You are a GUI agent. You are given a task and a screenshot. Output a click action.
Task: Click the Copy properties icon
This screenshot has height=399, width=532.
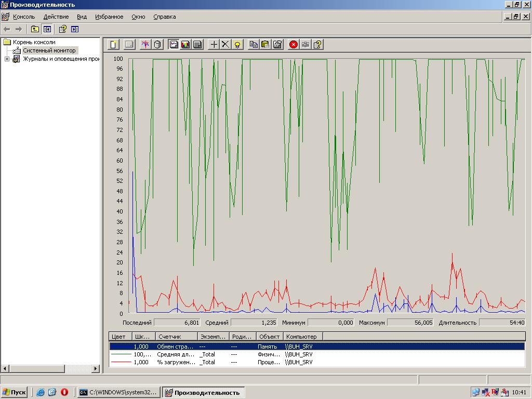pyautogui.click(x=254, y=45)
